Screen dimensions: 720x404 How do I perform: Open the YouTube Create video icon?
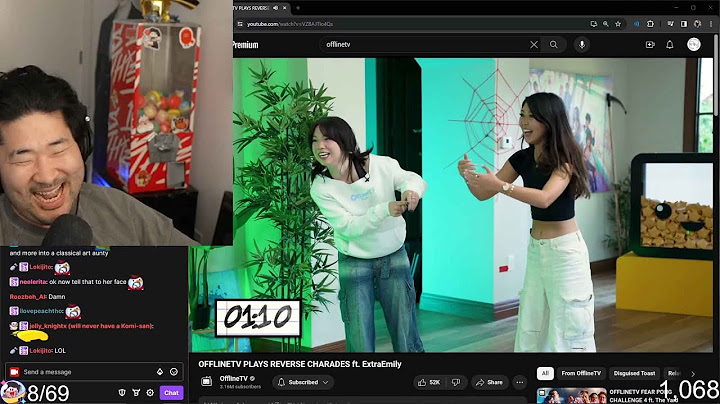(650, 45)
